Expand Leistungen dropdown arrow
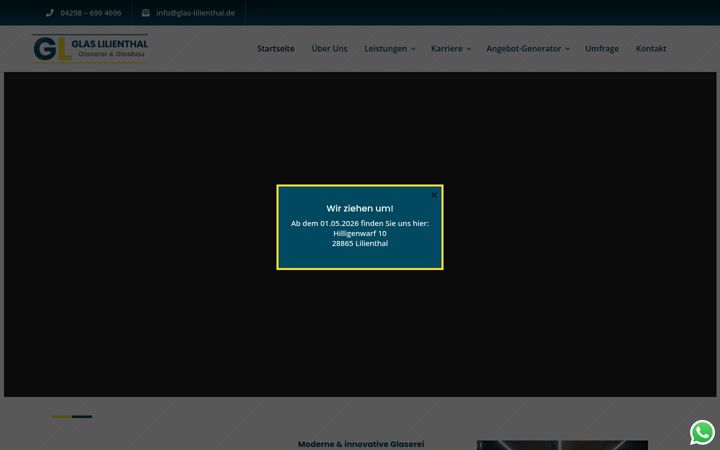The height and width of the screenshot is (450, 720). 413,49
